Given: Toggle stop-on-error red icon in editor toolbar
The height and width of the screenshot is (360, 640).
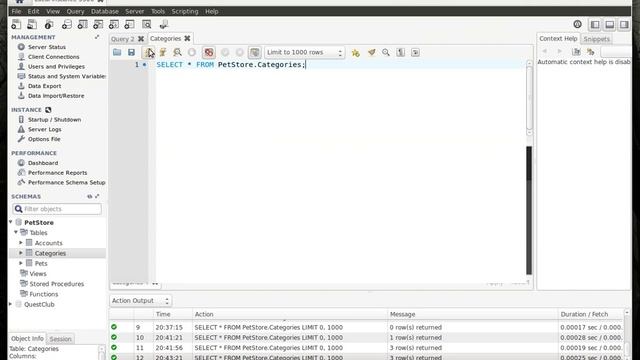Looking at the screenshot, I should pos(209,52).
